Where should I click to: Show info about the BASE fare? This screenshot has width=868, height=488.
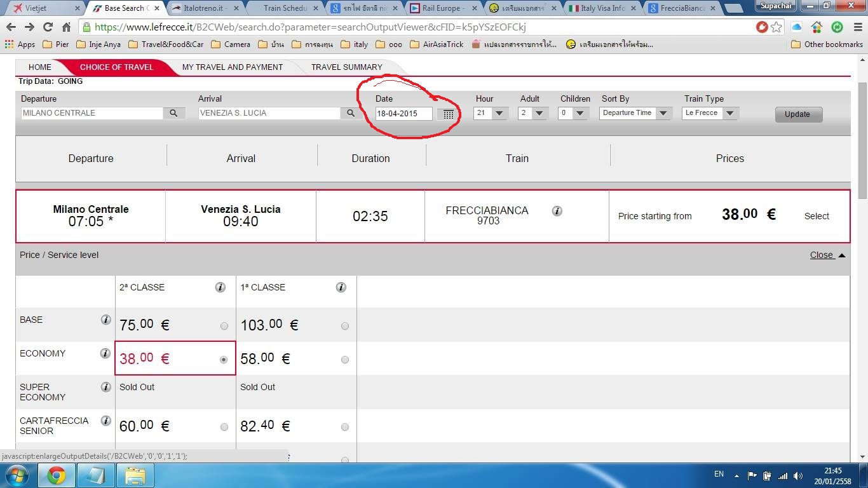click(x=105, y=320)
